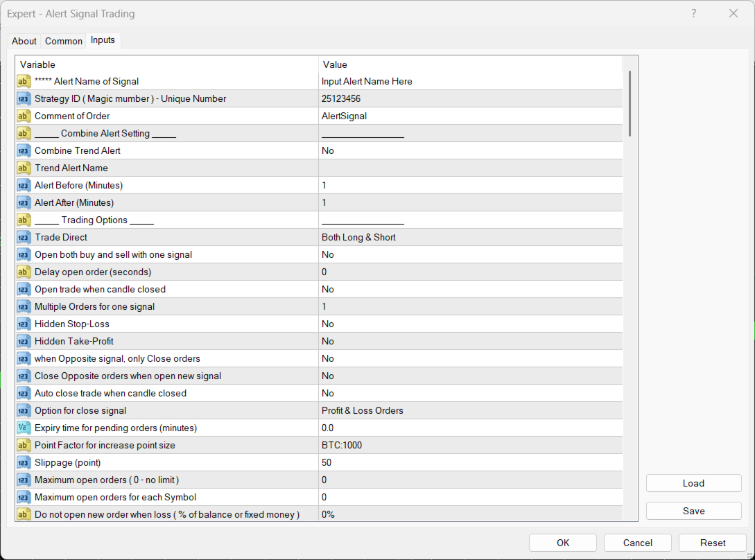Click the help question mark button
Screen dimensions: 755x560
click(x=694, y=13)
